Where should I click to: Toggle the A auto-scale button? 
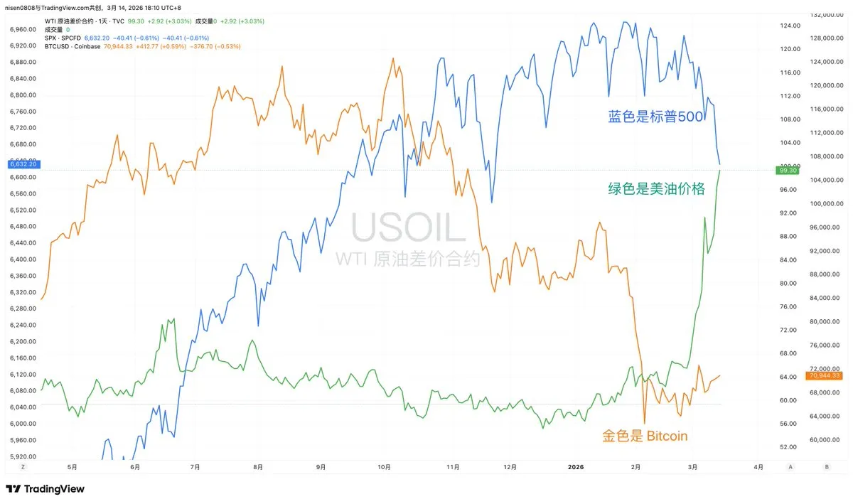(x=790, y=467)
